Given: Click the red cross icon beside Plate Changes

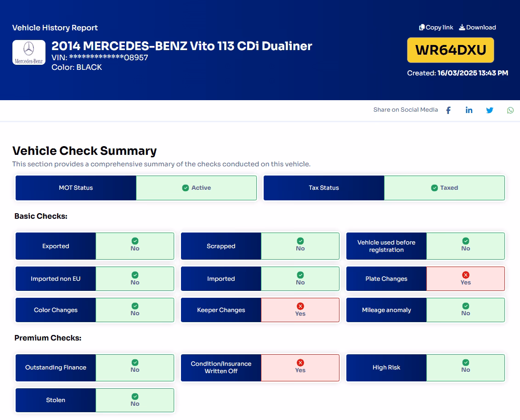Looking at the screenshot, I should pos(466,275).
